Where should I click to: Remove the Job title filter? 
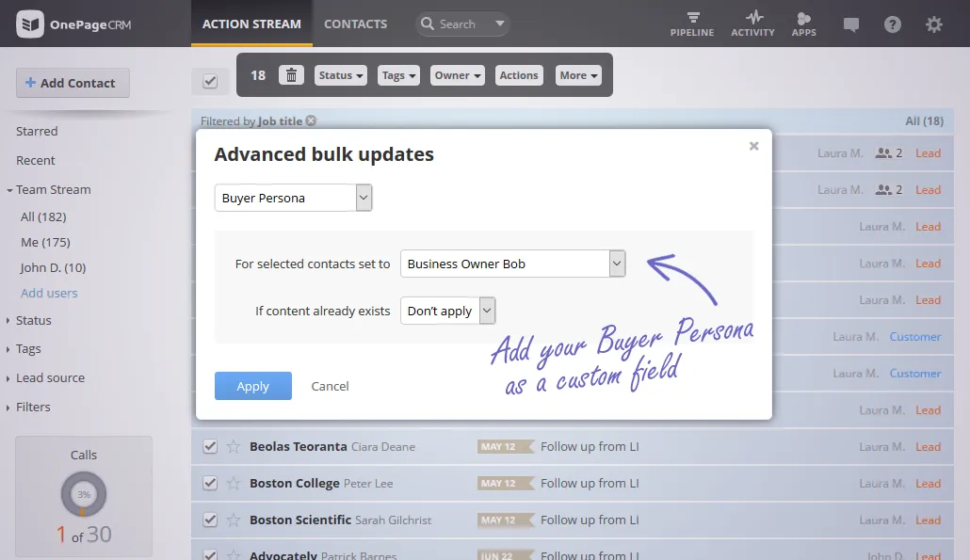click(x=311, y=120)
